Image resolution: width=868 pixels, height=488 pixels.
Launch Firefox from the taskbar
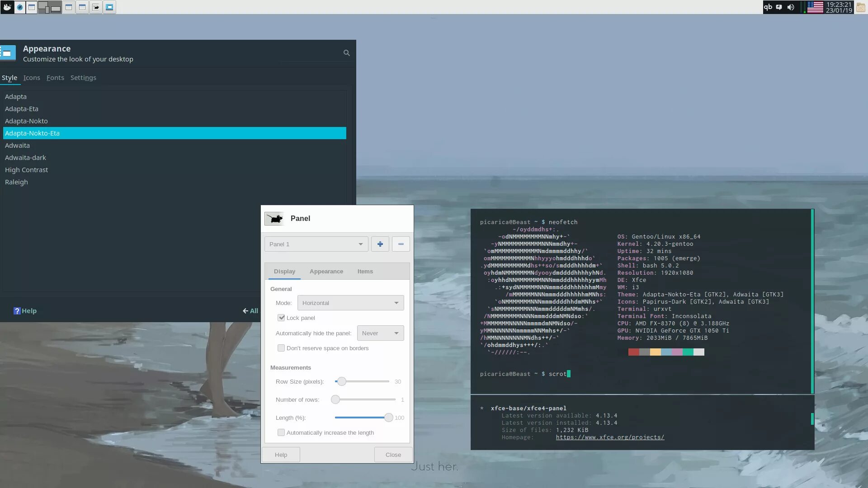click(20, 7)
